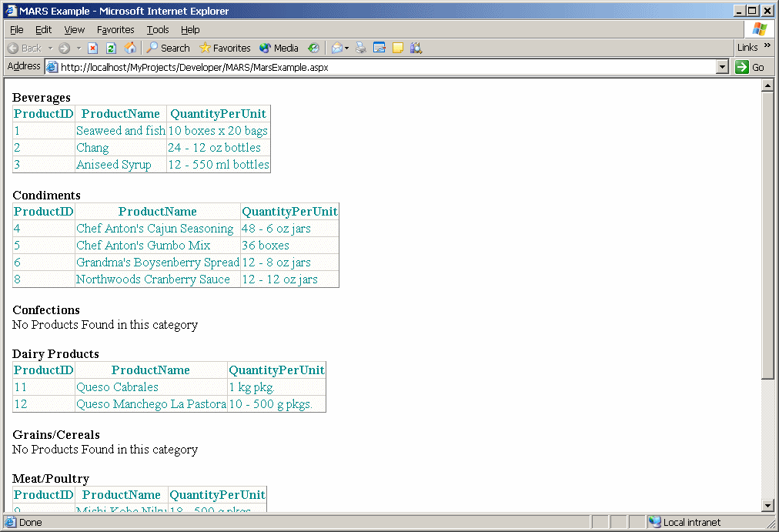Click the Go button
This screenshot has height=532, width=779.
tap(751, 67)
